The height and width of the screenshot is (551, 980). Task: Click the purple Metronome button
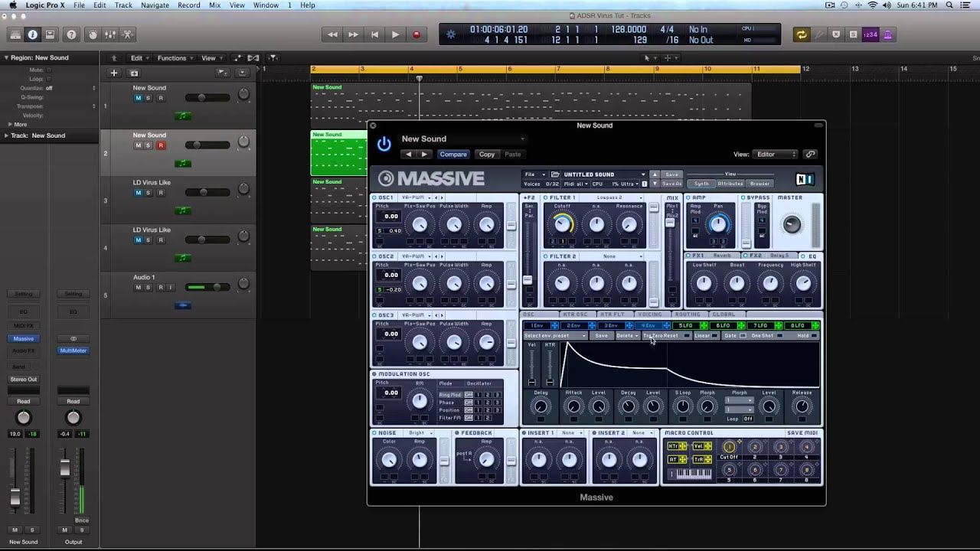click(887, 34)
